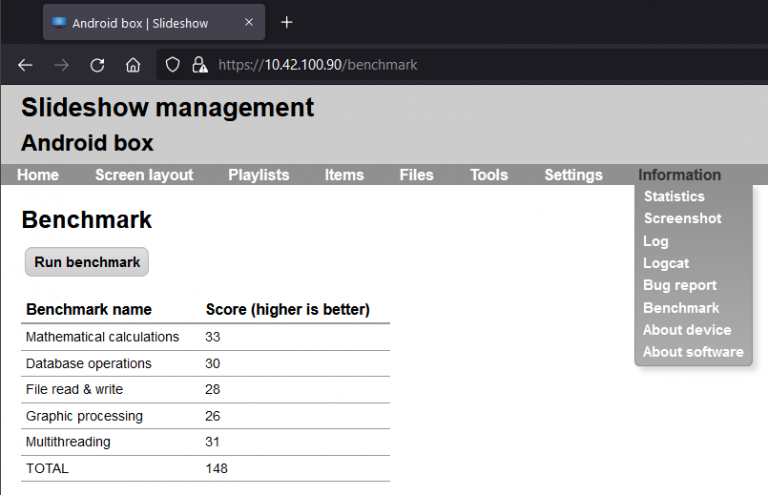Click About software menu entry
Viewport: 768px width, 495px height.
point(693,352)
